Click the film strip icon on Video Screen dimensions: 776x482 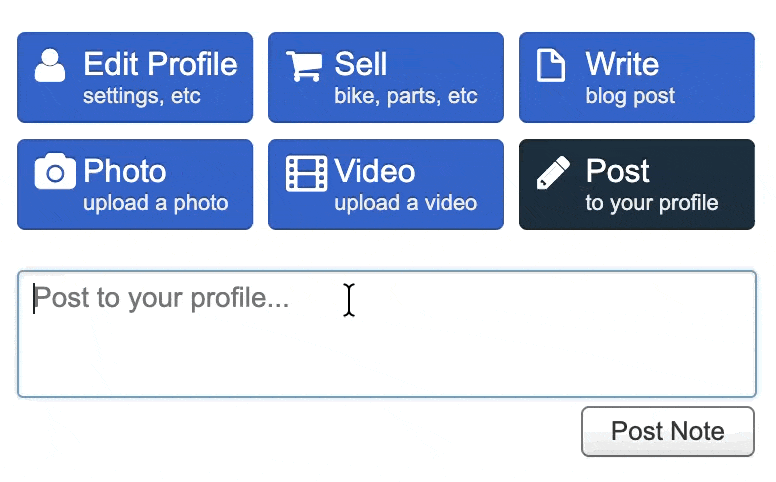click(306, 173)
